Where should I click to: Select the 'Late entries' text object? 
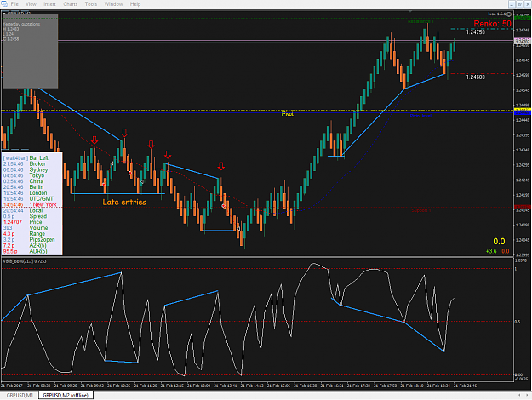124,203
